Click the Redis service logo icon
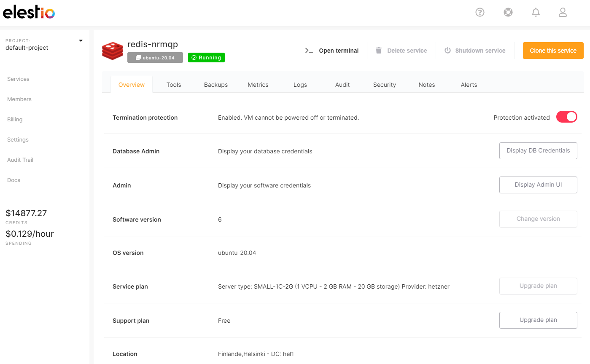This screenshot has width=590, height=364. (x=112, y=51)
